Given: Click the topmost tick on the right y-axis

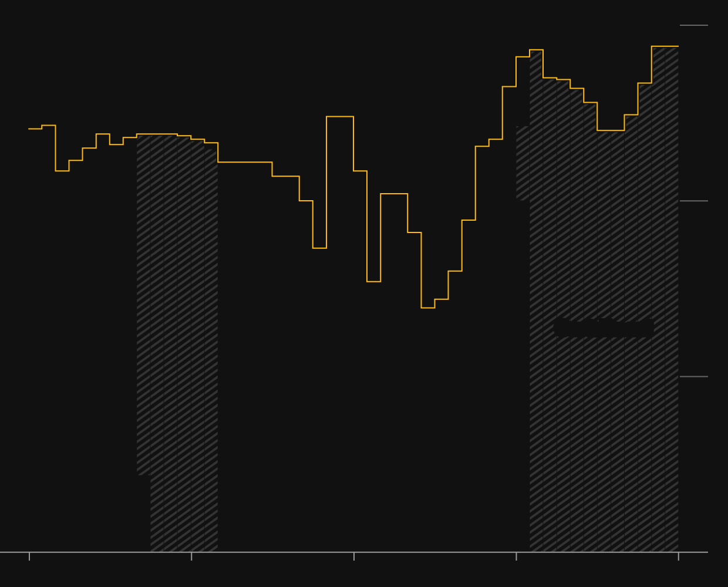Looking at the screenshot, I should click(693, 25).
